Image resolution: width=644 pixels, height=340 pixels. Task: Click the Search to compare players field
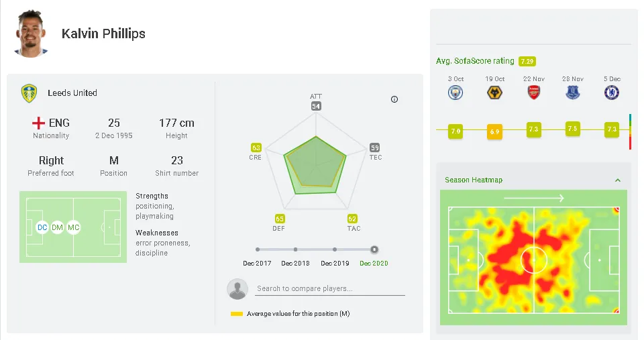tap(330, 289)
